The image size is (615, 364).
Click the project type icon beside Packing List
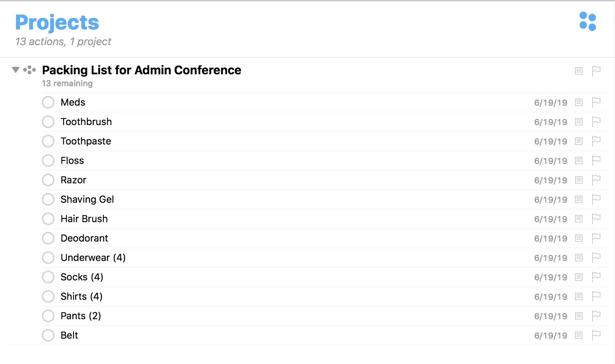pos(29,70)
